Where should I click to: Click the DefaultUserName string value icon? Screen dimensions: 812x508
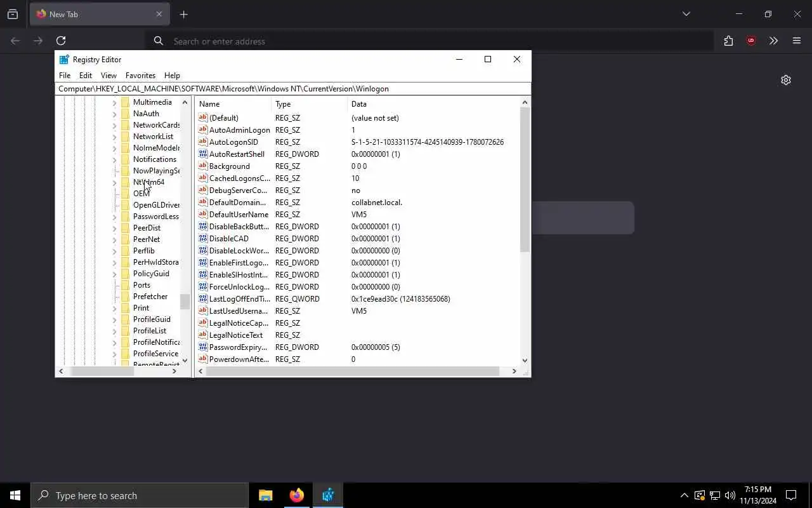coord(203,214)
